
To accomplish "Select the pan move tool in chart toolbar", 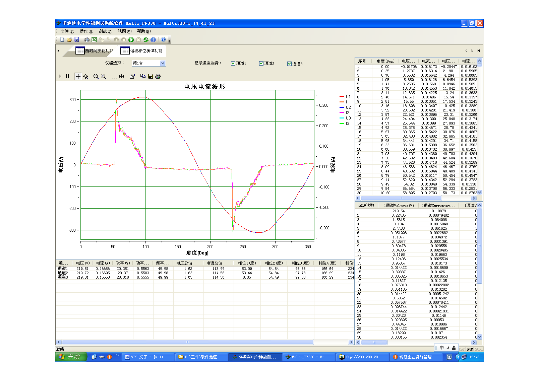I will coord(85,76).
